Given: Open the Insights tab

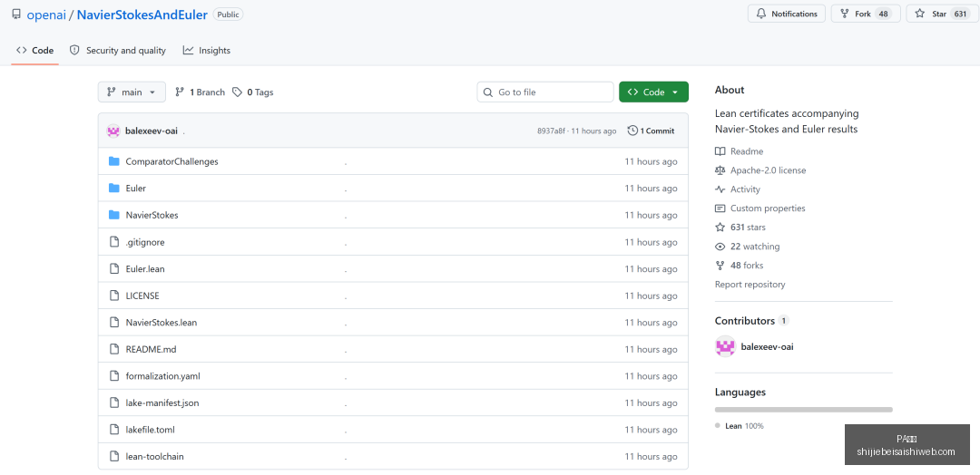Looking at the screenshot, I should coord(207,51).
